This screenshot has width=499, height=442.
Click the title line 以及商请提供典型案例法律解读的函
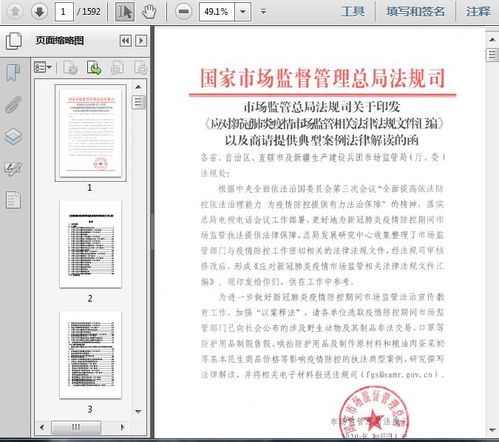point(322,140)
